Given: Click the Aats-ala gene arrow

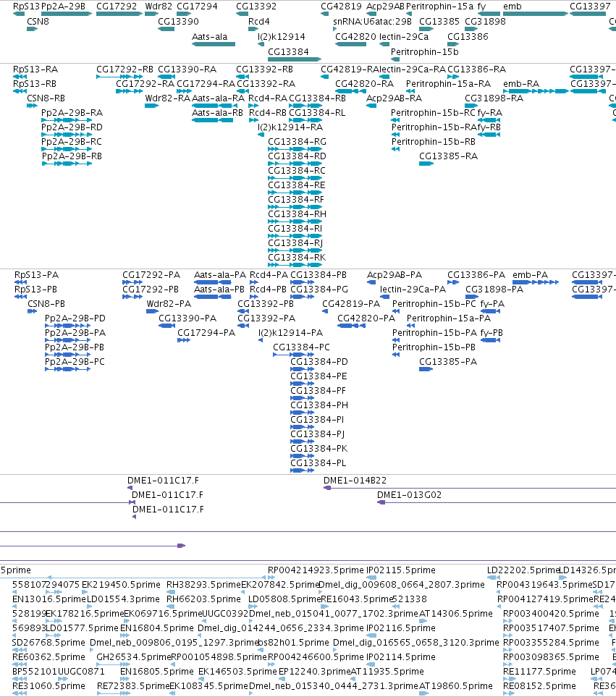Looking at the screenshot, I should tap(214, 44).
